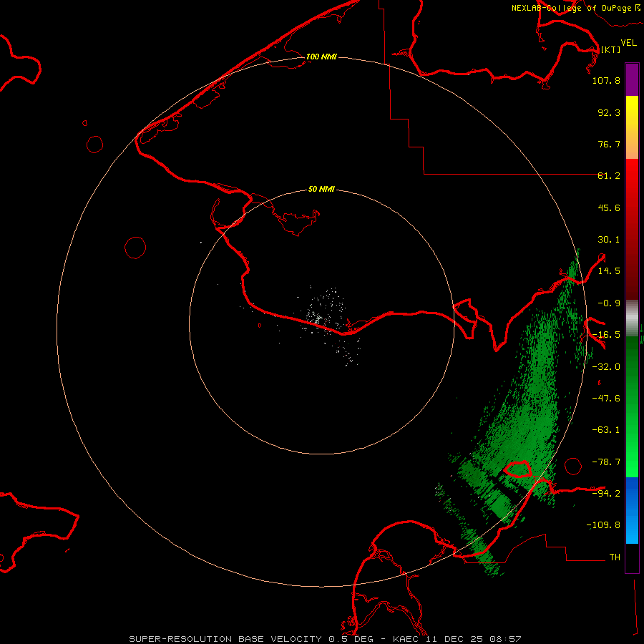The image size is (644, 644).
Task: Click the VEL colorbar title
Action: coord(628,43)
